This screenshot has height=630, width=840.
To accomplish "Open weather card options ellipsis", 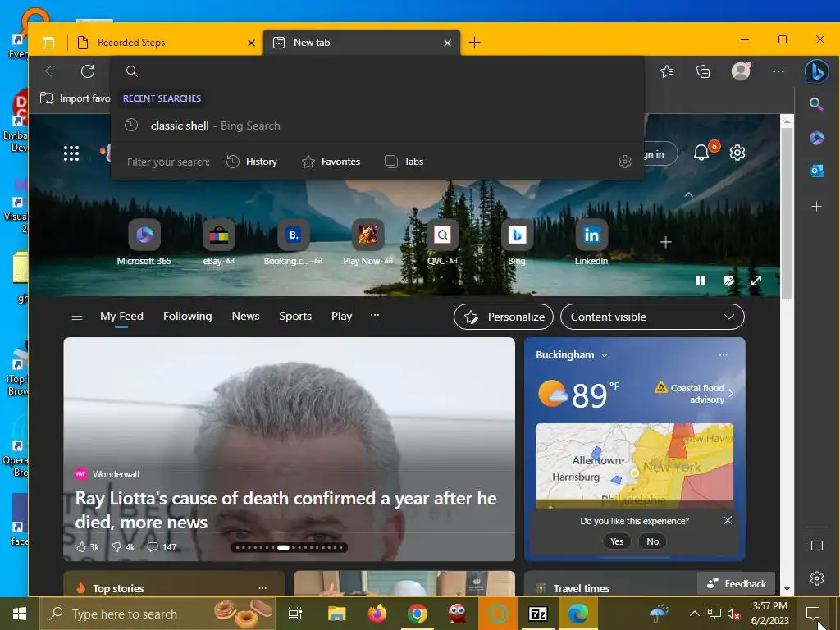I will [x=724, y=355].
